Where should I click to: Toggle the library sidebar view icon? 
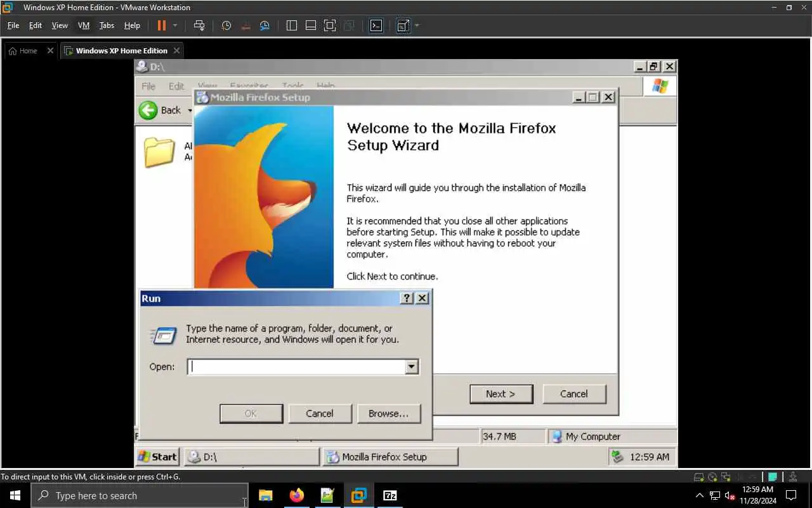292,25
